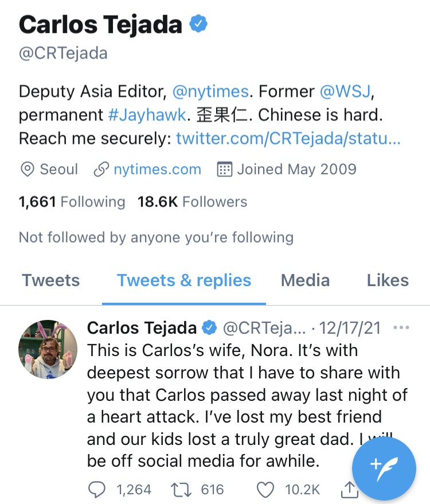
Task: View the 18.6K Followers list
Action: [x=192, y=202]
